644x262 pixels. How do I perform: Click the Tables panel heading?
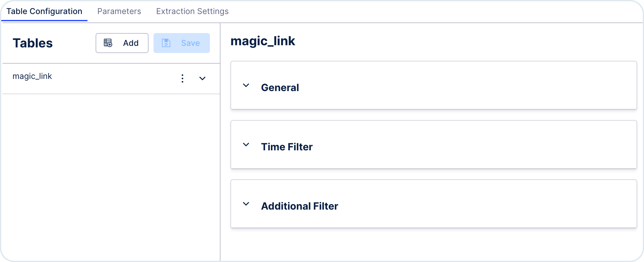(33, 43)
